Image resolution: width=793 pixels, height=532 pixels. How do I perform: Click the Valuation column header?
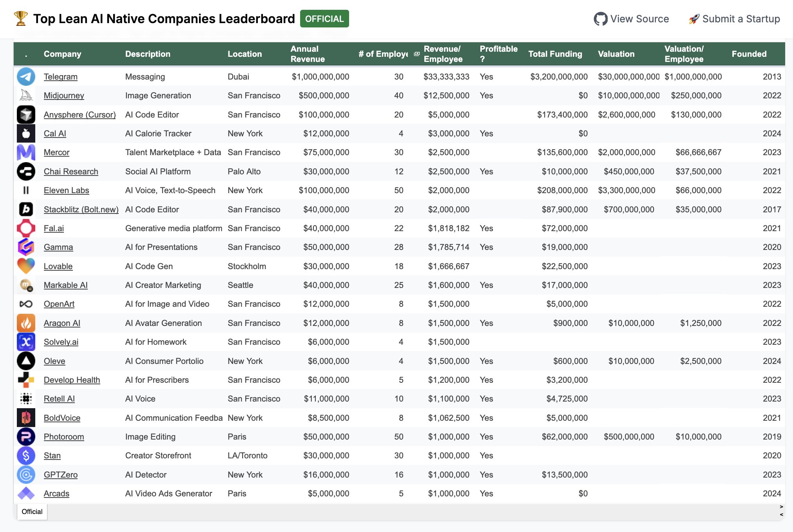tap(616, 54)
